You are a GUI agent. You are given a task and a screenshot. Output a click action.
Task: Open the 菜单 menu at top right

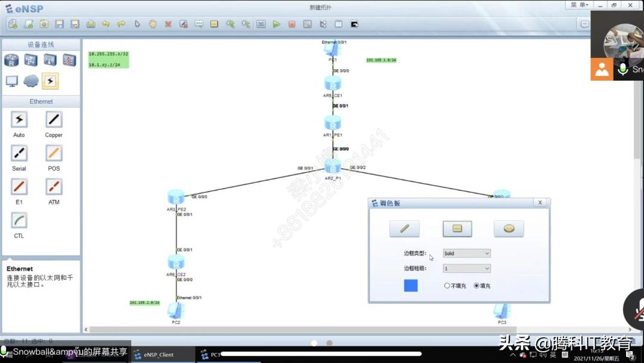click(579, 5)
